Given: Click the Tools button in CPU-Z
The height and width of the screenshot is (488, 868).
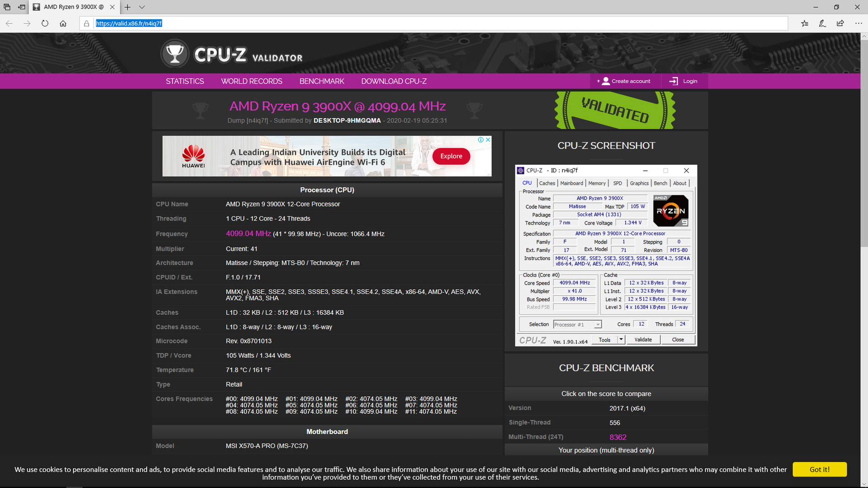Looking at the screenshot, I should 604,340.
